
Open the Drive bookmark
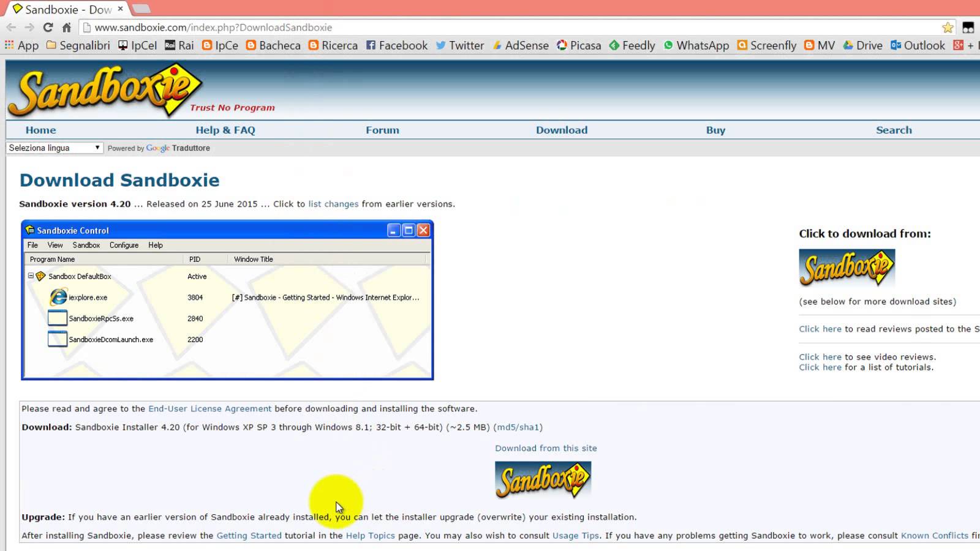[863, 45]
